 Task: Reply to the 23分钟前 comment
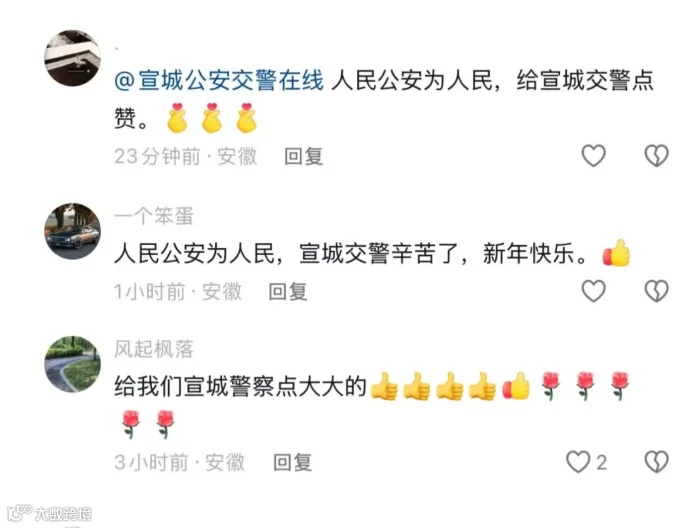point(304,156)
